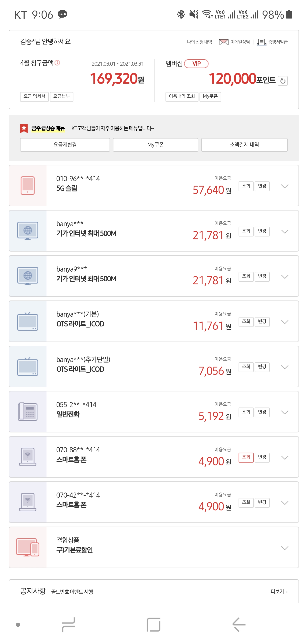Viewport: 305px width, 644px height.
Task: Open the recent apps navigation icon
Action: [x=68, y=624]
